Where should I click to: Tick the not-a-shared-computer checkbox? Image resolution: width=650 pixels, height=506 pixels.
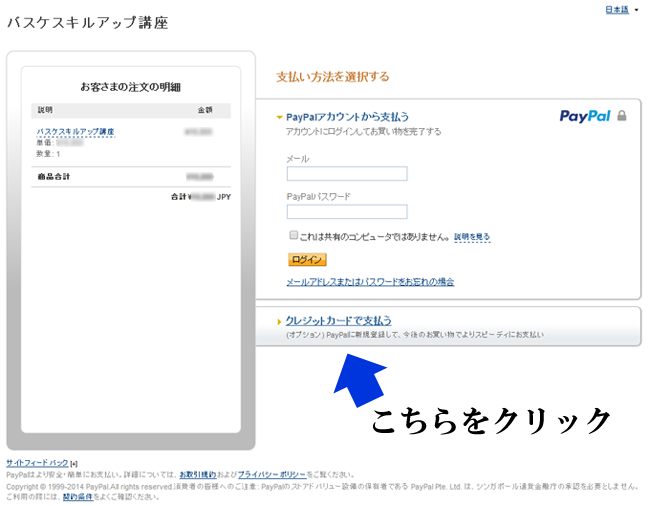293,235
